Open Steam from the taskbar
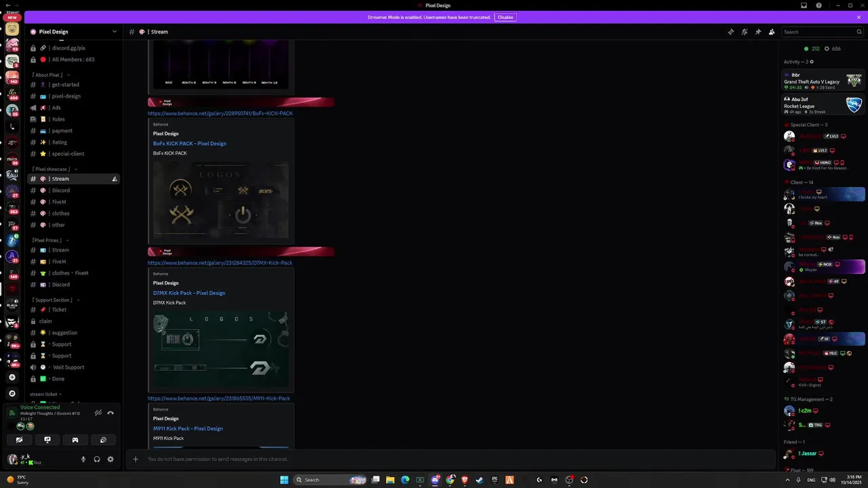 coord(479,480)
